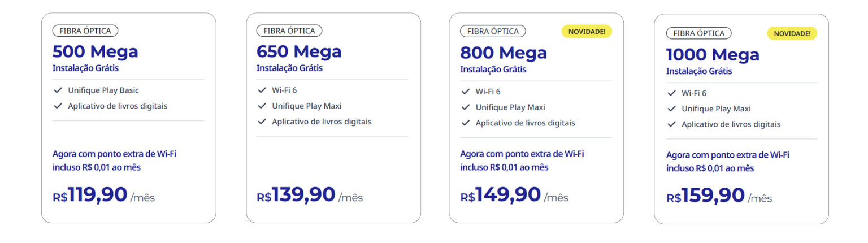868x243 pixels.
Task: Click Unifique Play Maxi checkmark in 1000 Mega
Action: [x=671, y=109]
